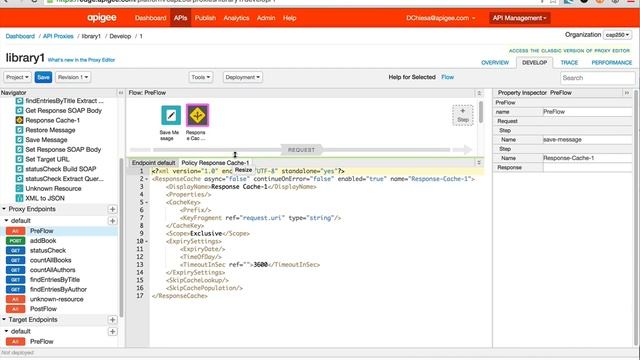Open the Analytics menu
640x360 pixels.
pyautogui.click(x=236, y=18)
